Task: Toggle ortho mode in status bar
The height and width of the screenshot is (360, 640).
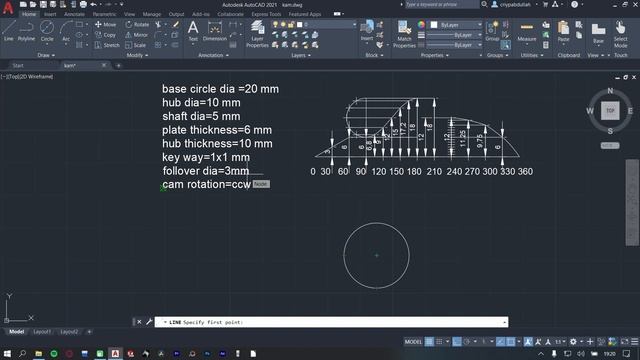Action: [x=457, y=342]
